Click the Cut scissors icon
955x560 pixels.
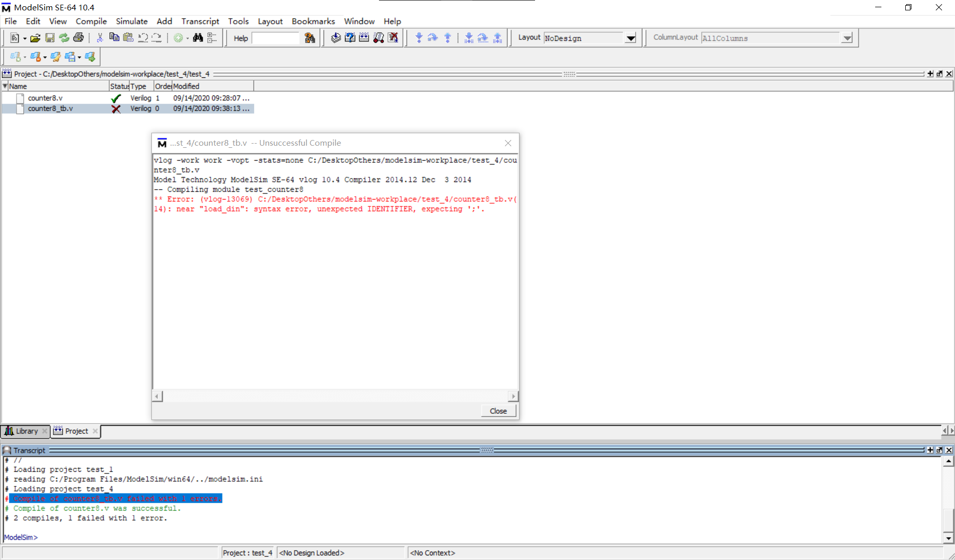click(x=100, y=38)
